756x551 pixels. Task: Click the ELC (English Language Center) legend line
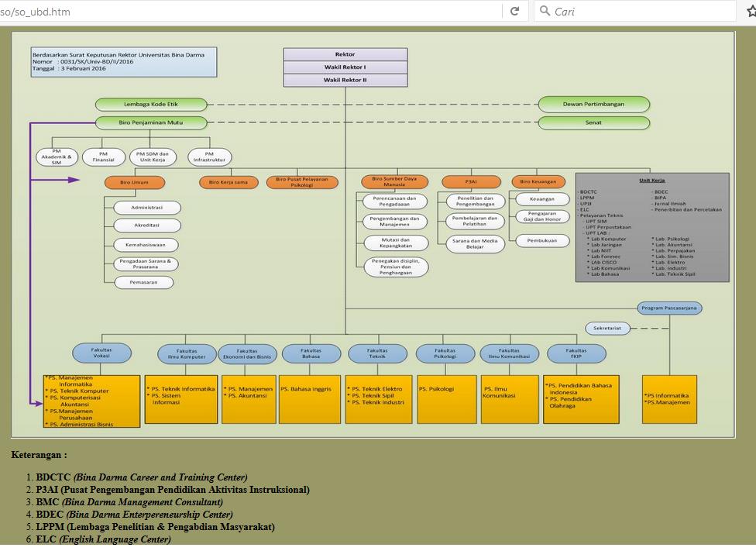(x=103, y=539)
